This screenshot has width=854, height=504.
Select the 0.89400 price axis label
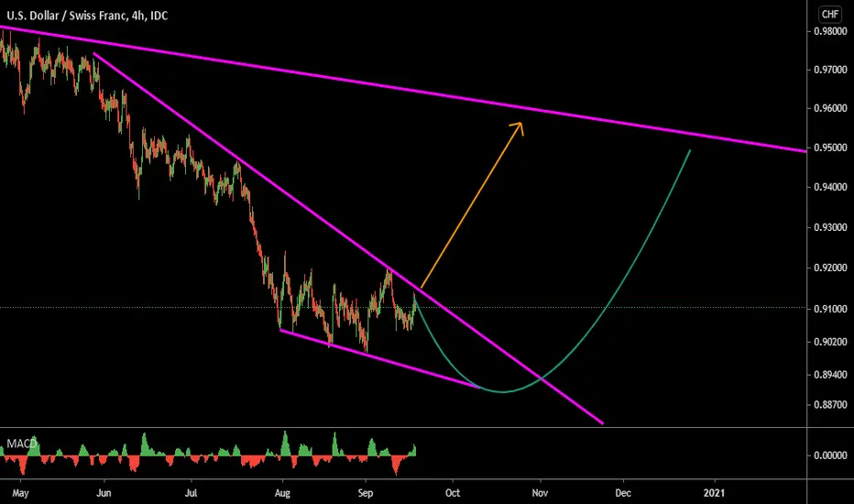[x=830, y=375]
